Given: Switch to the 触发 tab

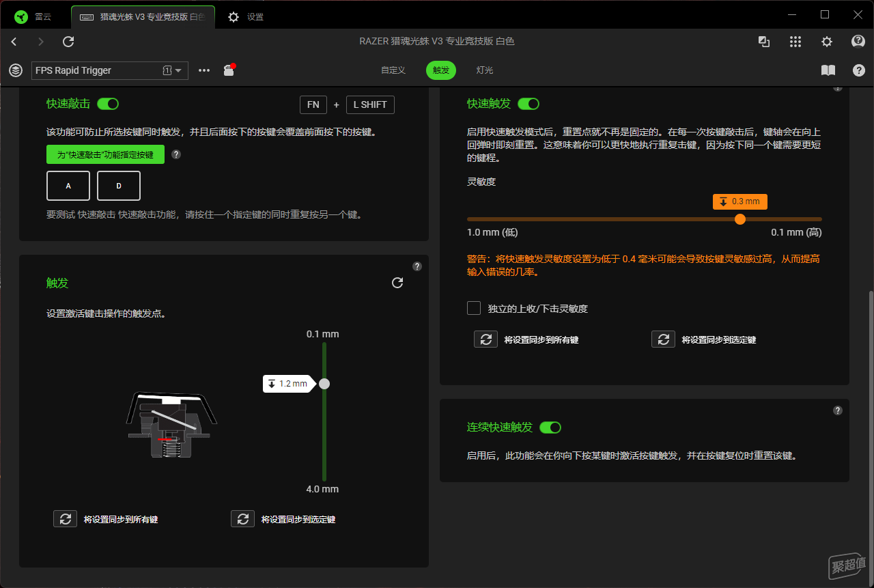Looking at the screenshot, I should (x=441, y=70).
